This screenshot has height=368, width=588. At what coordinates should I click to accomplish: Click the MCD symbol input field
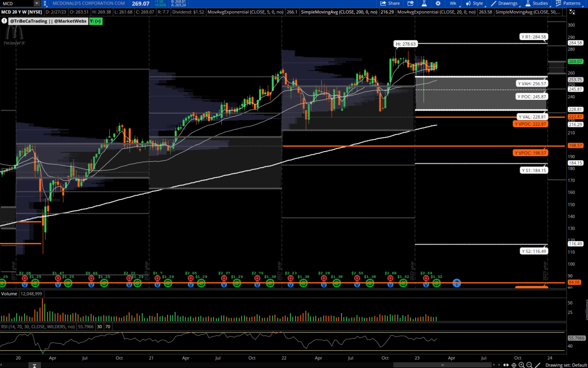17,3
